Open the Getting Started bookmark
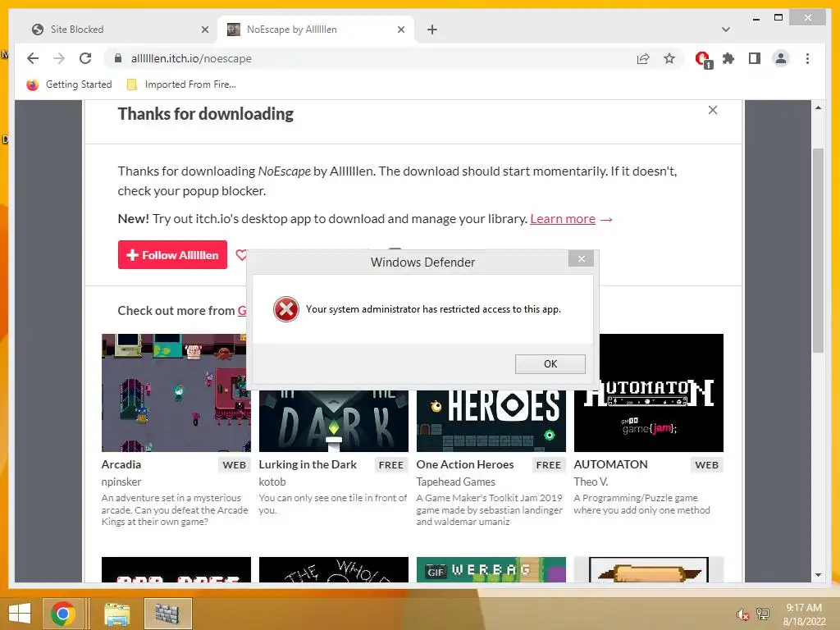840x630 pixels. pos(70,84)
